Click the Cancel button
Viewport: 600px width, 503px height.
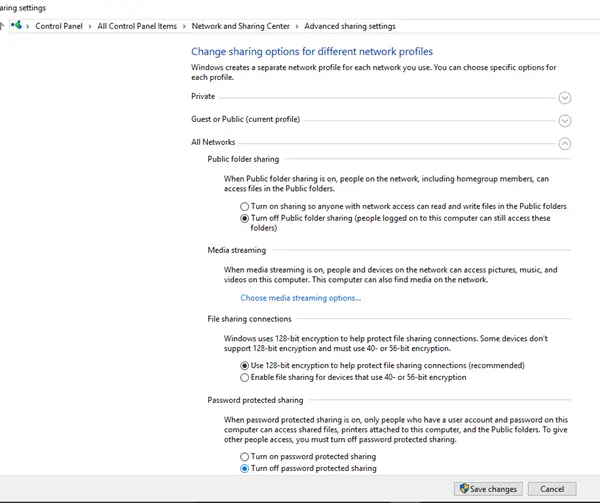(x=552, y=489)
